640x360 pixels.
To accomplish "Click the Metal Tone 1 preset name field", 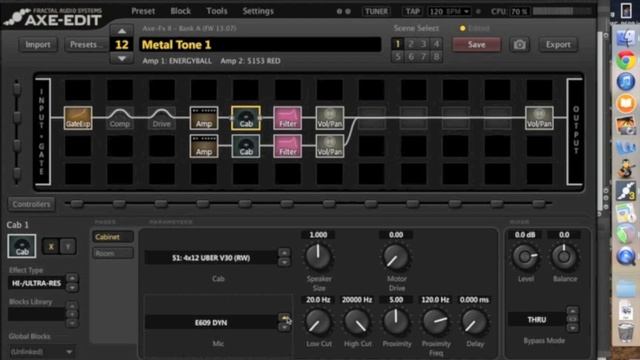I will tap(260, 44).
